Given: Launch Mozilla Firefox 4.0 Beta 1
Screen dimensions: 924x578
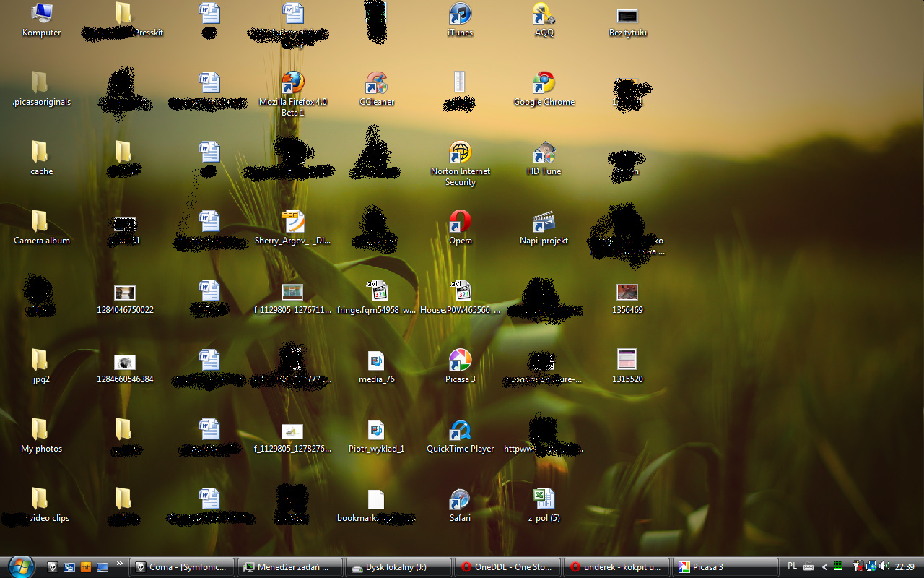Looking at the screenshot, I should pos(293,83).
